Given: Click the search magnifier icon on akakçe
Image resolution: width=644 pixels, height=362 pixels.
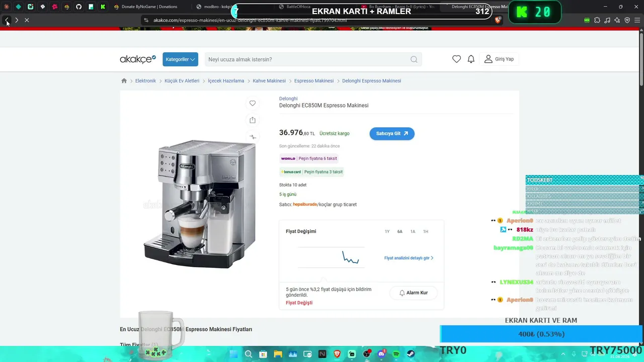Looking at the screenshot, I should [x=414, y=59].
